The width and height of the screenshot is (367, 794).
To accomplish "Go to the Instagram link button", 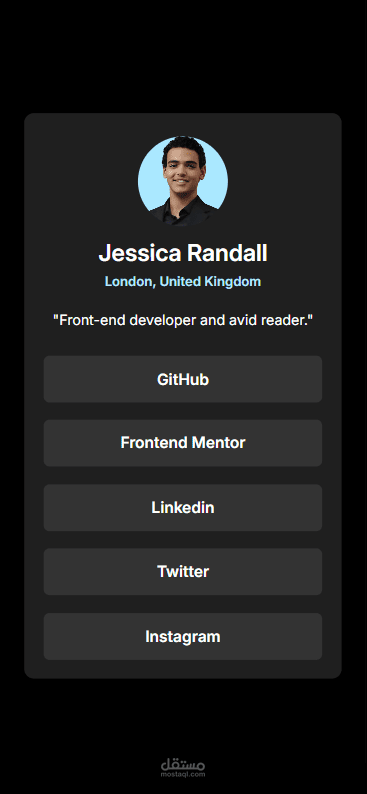I will point(183,637).
